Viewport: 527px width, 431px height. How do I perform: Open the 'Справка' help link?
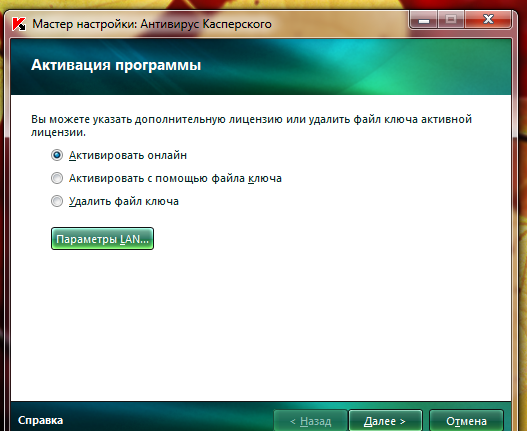click(x=40, y=420)
